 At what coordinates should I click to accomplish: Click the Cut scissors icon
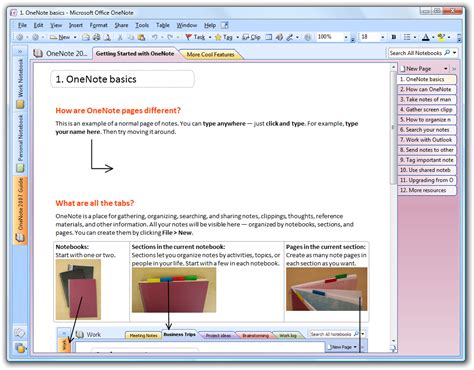coord(120,37)
